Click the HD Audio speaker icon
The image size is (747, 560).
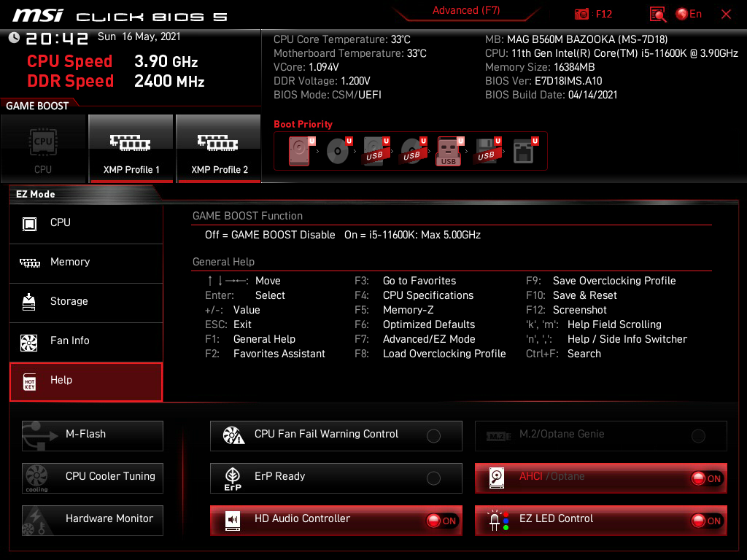click(x=233, y=521)
